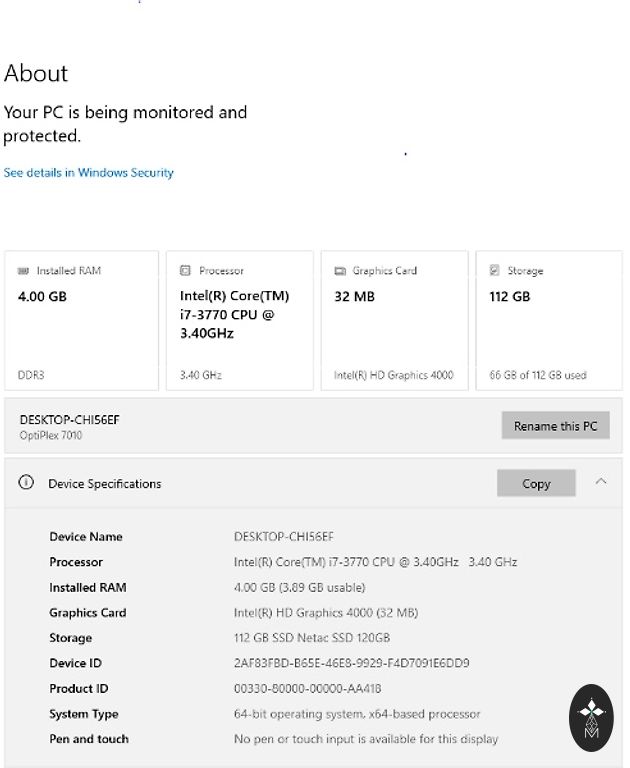Click the Processor icon in the card

185,271
